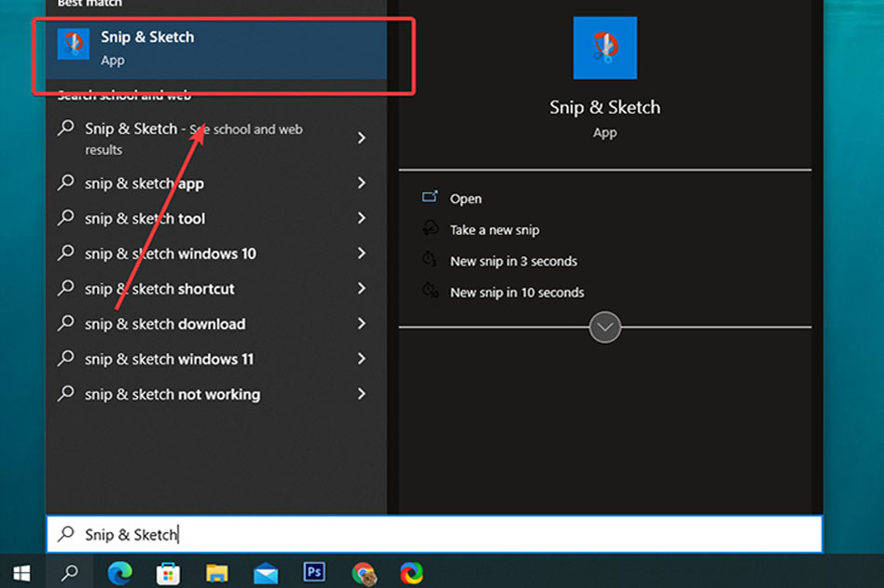Open Google Chrome from the taskbar
Screen dimensions: 884x588
[x=364, y=574]
